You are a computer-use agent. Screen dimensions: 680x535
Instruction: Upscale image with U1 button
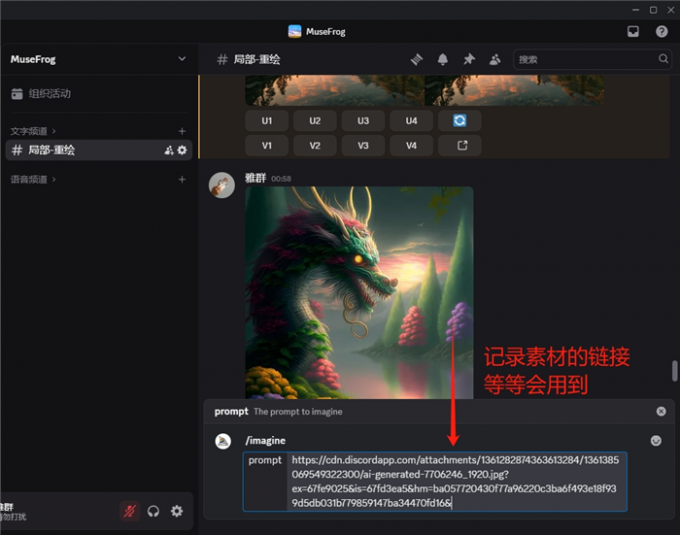[267, 121]
